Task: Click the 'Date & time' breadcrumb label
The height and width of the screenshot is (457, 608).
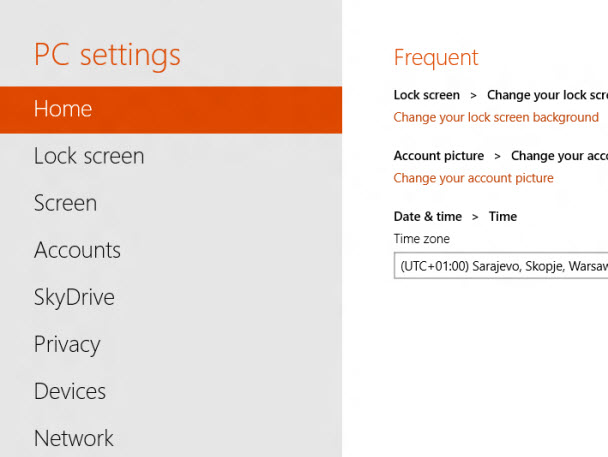Action: coord(428,216)
